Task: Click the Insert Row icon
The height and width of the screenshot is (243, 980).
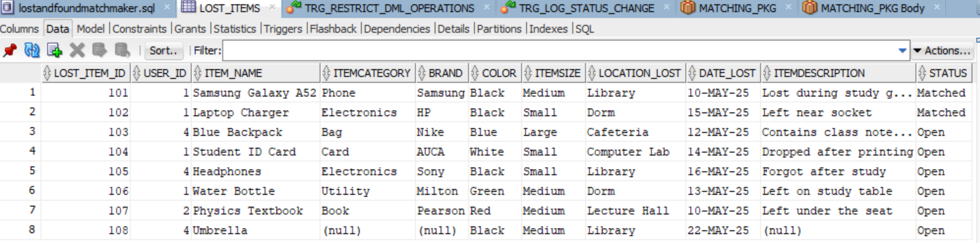Action: point(54,50)
